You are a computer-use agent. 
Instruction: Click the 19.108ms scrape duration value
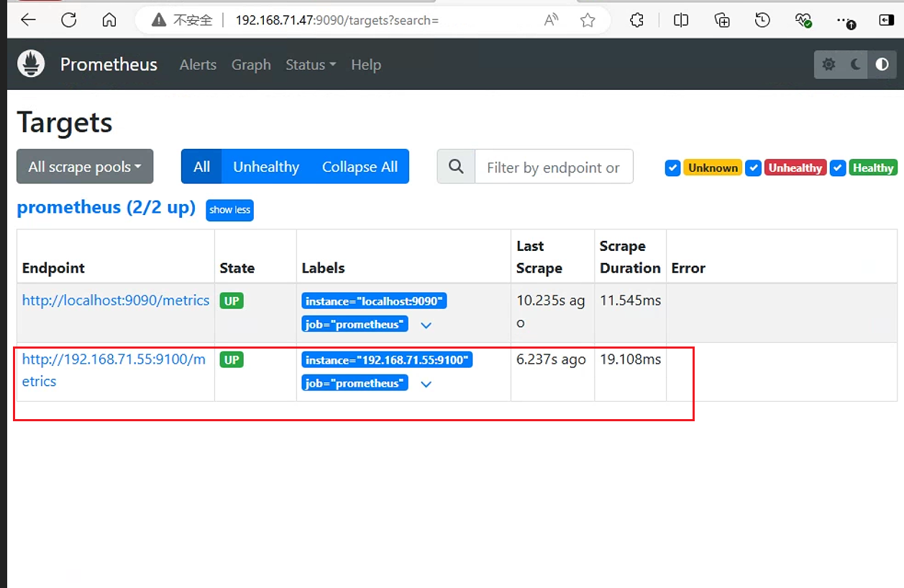(631, 359)
